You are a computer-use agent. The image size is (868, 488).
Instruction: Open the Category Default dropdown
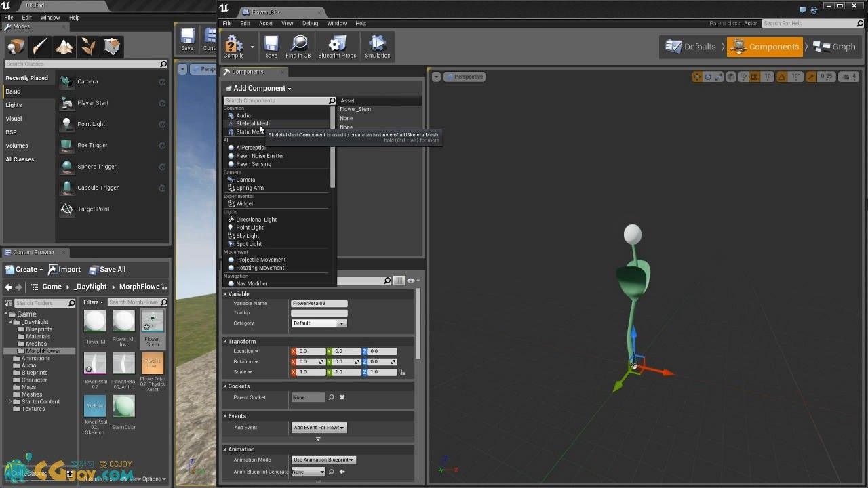coord(319,323)
